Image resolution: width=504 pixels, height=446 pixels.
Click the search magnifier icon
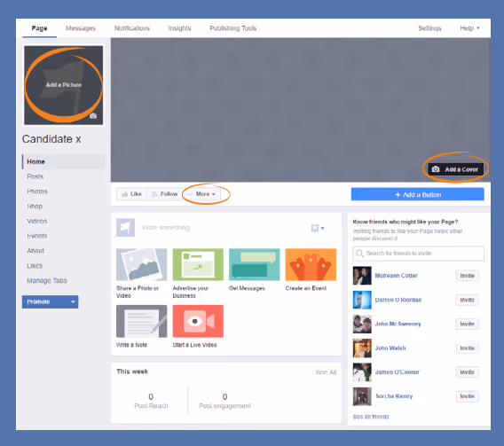(359, 254)
